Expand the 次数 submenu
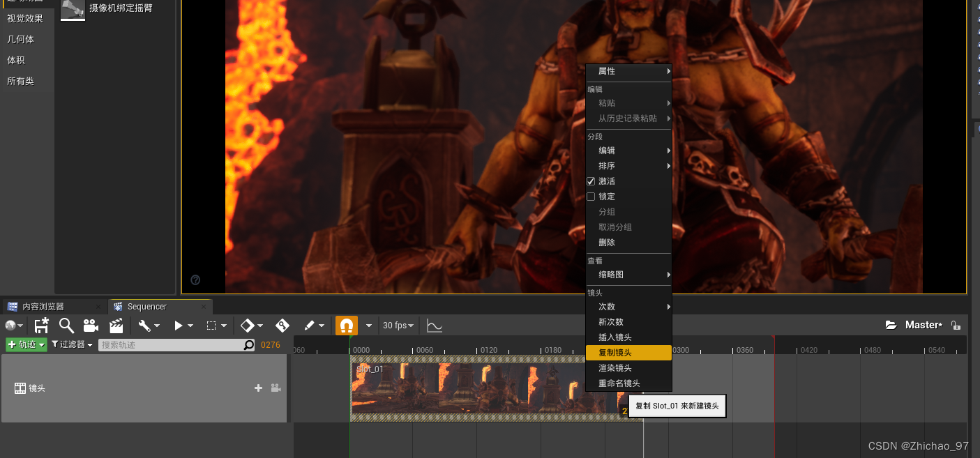980x458 pixels. (x=628, y=307)
